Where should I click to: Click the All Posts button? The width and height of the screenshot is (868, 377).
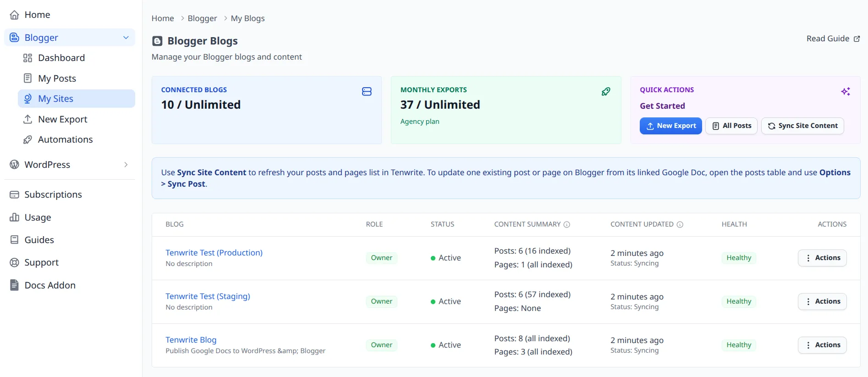click(731, 126)
